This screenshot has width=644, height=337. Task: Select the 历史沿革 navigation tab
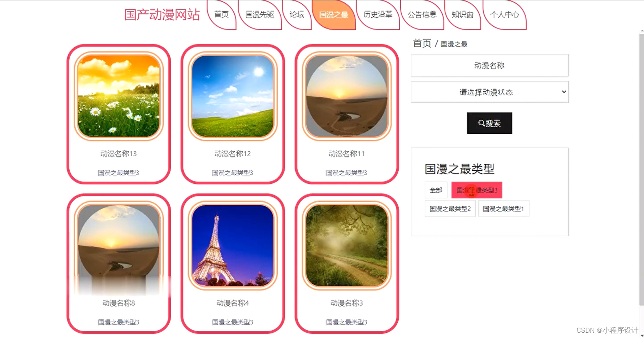pyautogui.click(x=378, y=15)
